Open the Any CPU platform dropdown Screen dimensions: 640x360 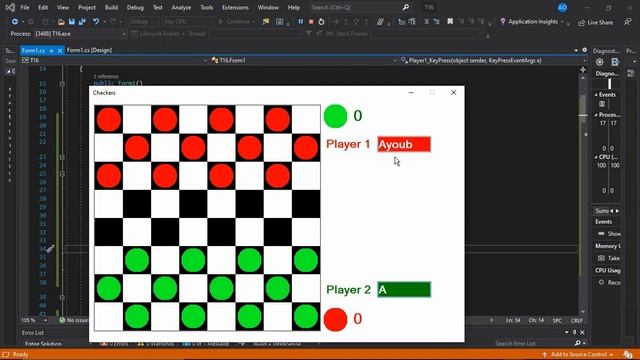coord(187,22)
